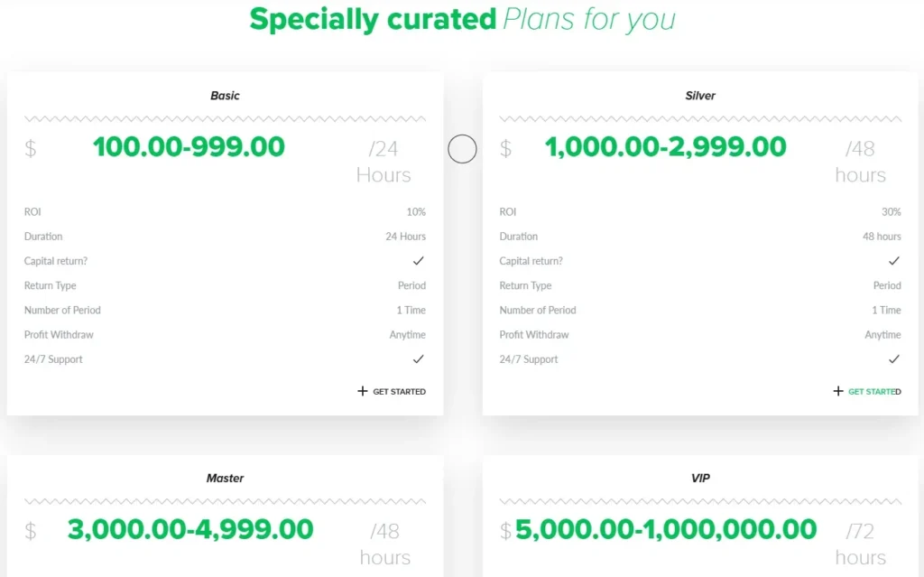Select the Master plan heading
924x577 pixels.
(225, 479)
